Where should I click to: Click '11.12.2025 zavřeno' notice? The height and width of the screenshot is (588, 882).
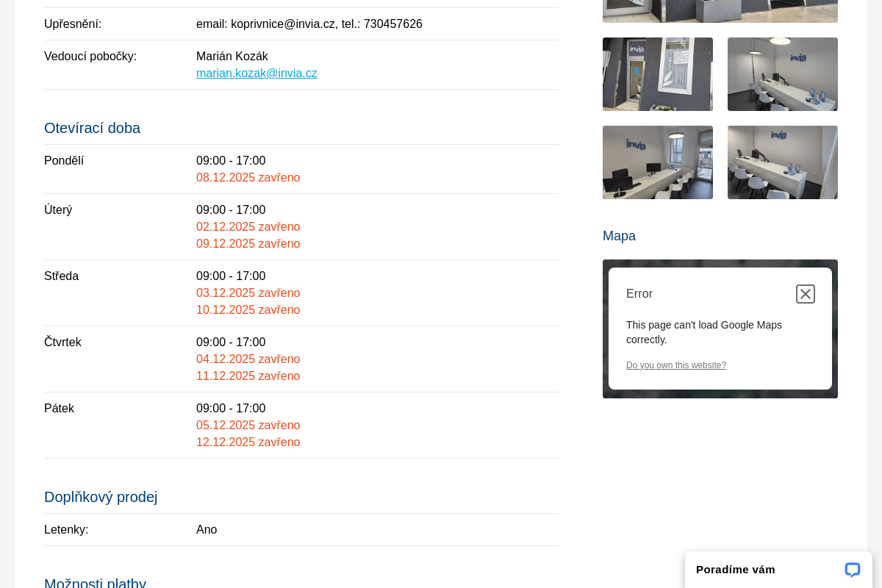(248, 376)
